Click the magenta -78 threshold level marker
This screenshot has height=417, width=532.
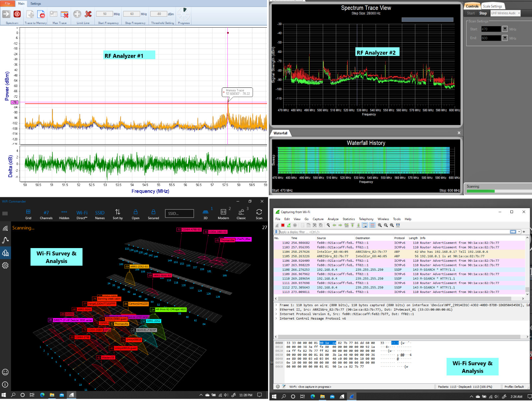[x=14, y=102]
